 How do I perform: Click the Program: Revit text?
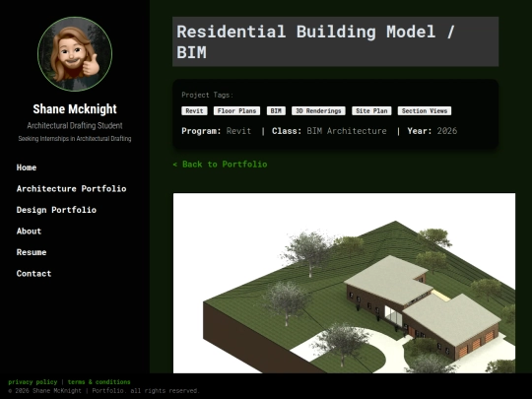point(216,131)
